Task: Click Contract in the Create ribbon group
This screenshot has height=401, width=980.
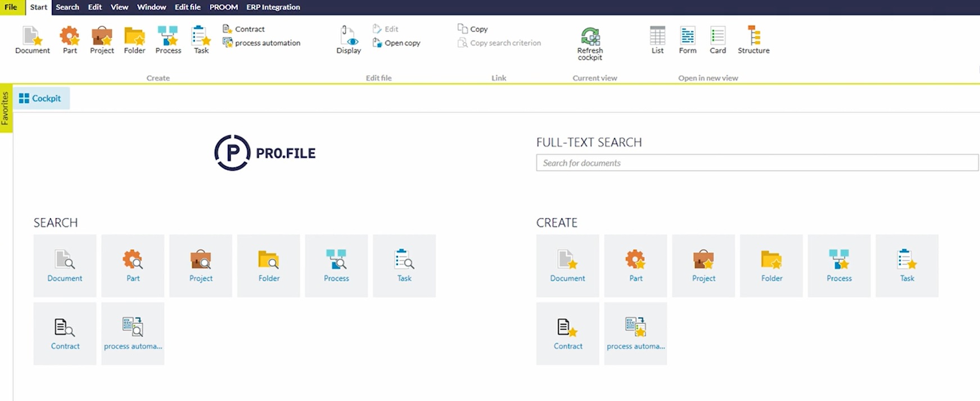Action: pos(244,29)
